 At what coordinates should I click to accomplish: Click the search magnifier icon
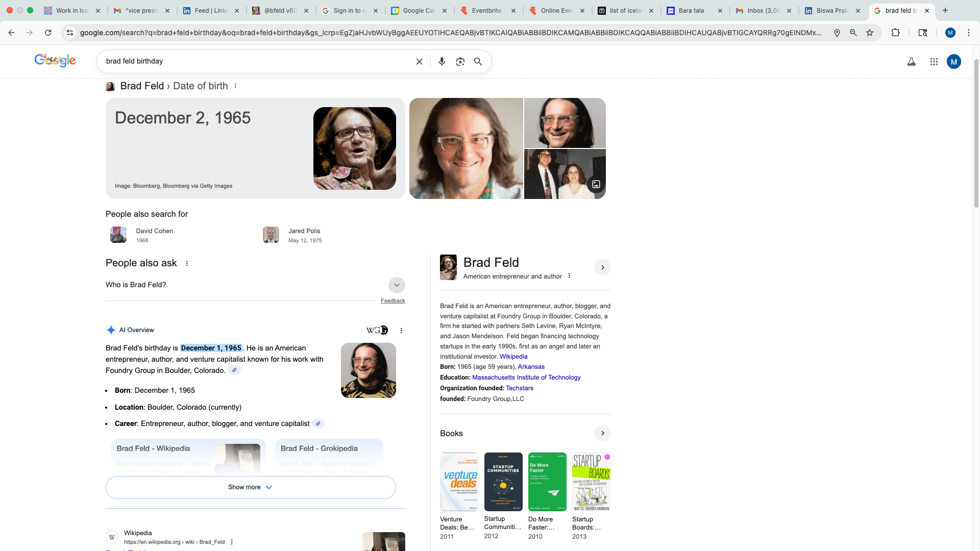tap(478, 61)
